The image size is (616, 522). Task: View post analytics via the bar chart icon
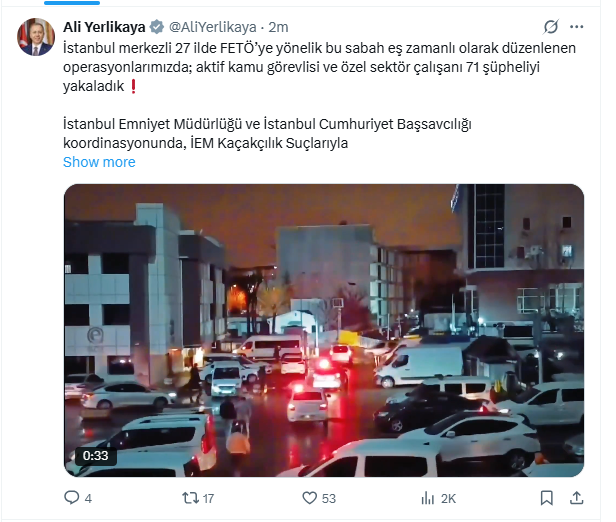click(x=428, y=498)
